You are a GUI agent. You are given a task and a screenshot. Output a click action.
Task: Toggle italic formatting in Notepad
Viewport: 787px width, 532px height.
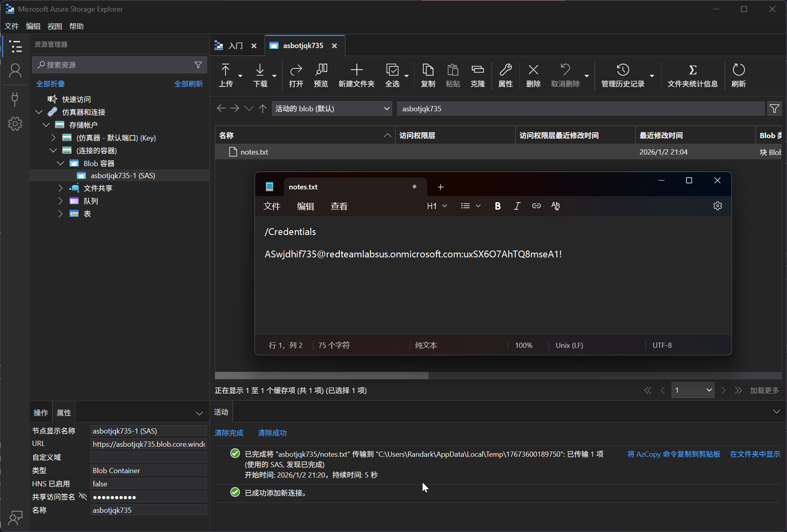pos(517,206)
